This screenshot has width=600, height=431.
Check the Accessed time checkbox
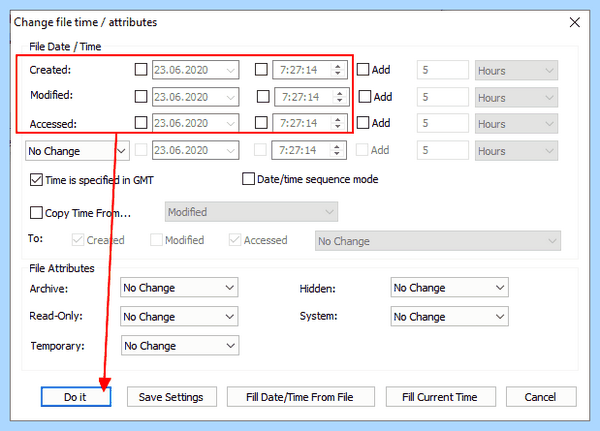click(x=261, y=123)
